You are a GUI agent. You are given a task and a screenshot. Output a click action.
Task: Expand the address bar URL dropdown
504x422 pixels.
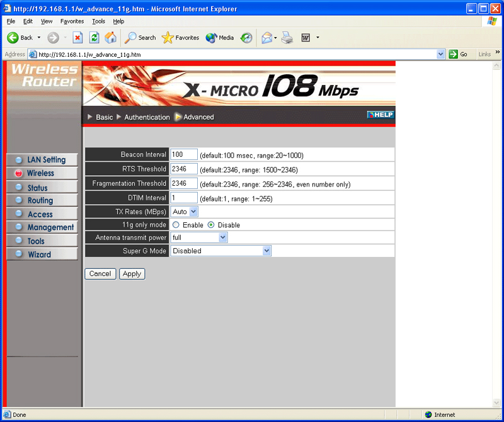pyautogui.click(x=440, y=54)
